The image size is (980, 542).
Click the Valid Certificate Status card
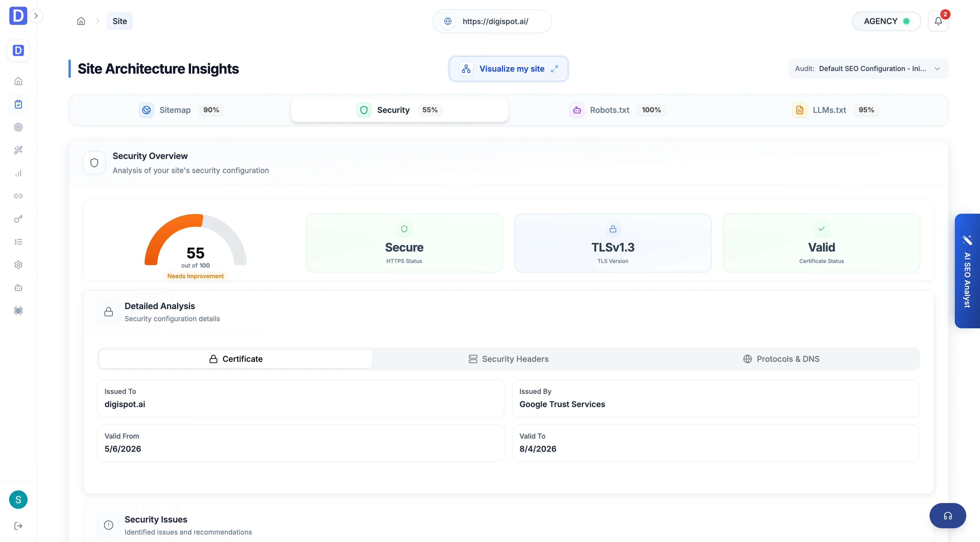click(x=821, y=243)
